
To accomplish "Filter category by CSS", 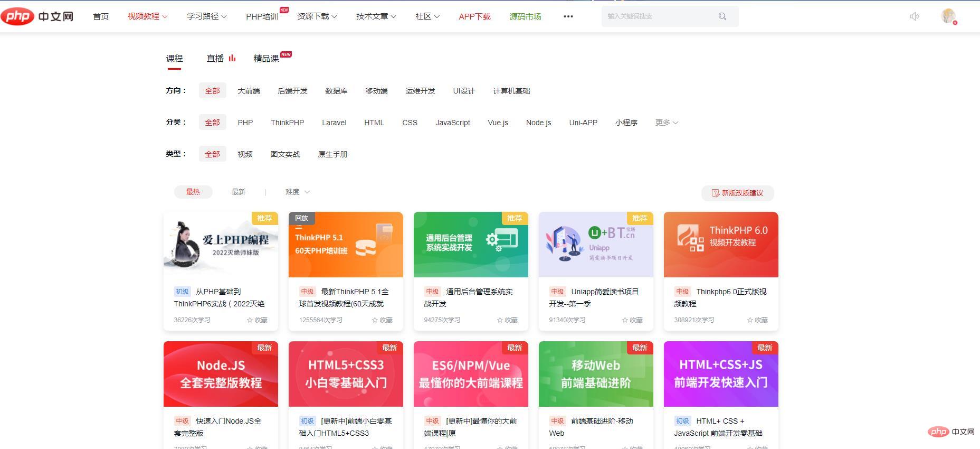I will (410, 123).
